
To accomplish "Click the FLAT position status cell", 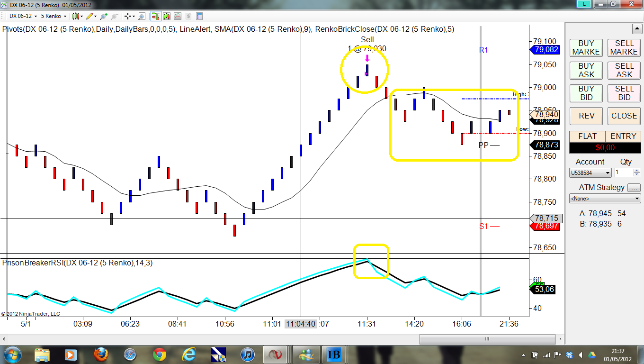I will click(587, 136).
